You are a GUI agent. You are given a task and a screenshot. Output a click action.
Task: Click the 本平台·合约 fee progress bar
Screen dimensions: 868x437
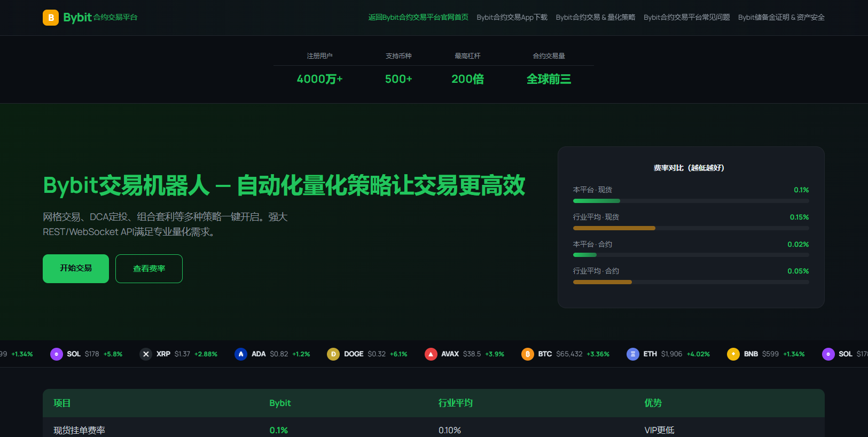[x=691, y=255]
